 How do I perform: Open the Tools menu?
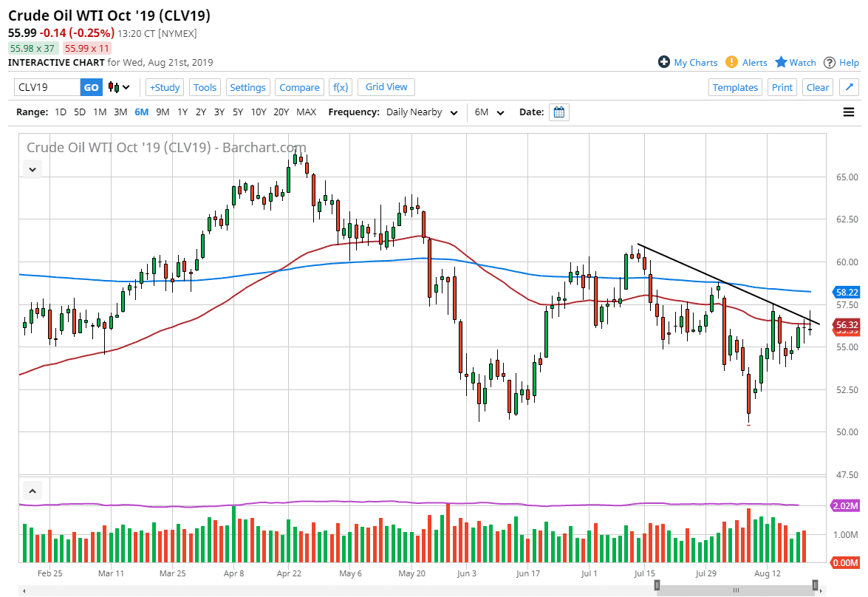(x=205, y=87)
